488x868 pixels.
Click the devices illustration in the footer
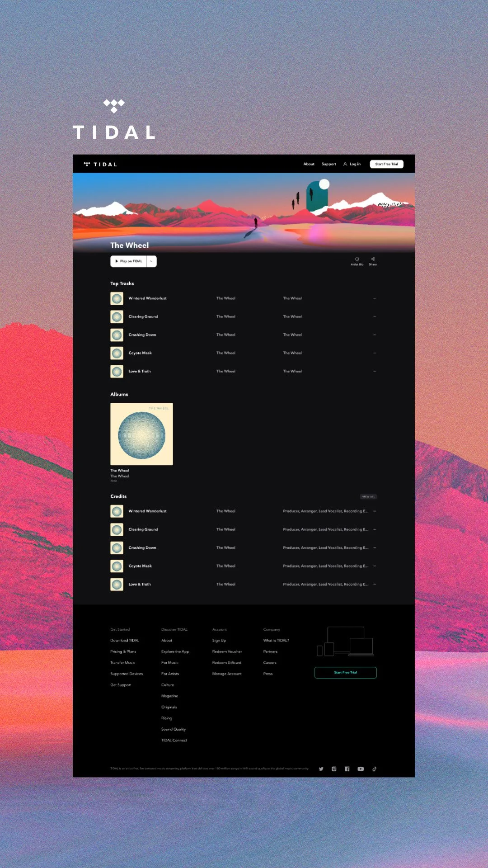click(346, 642)
